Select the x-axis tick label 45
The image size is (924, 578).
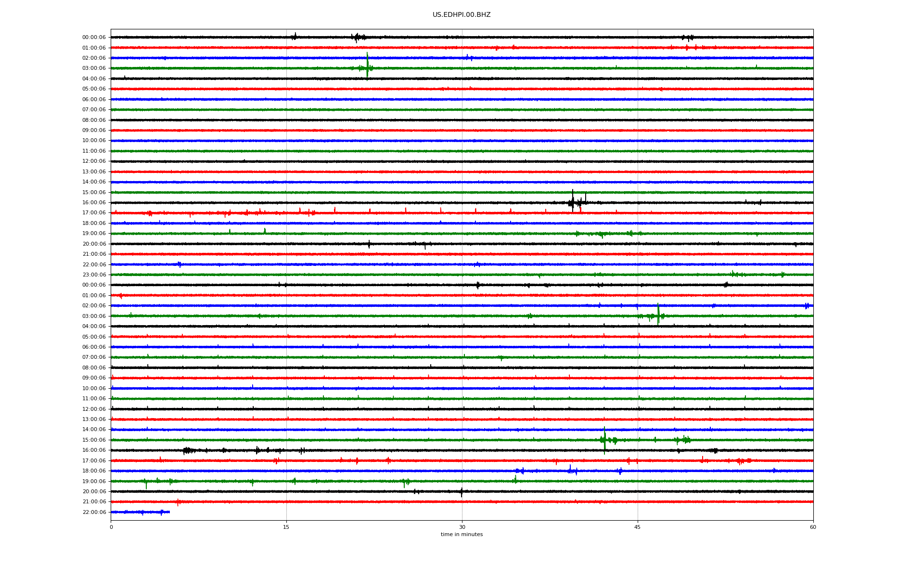(638, 527)
